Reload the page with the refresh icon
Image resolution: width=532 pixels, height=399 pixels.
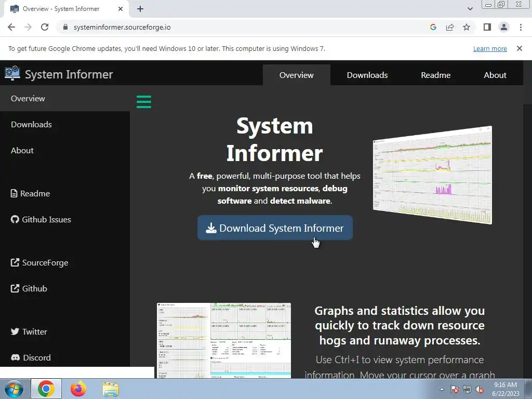[45, 27]
